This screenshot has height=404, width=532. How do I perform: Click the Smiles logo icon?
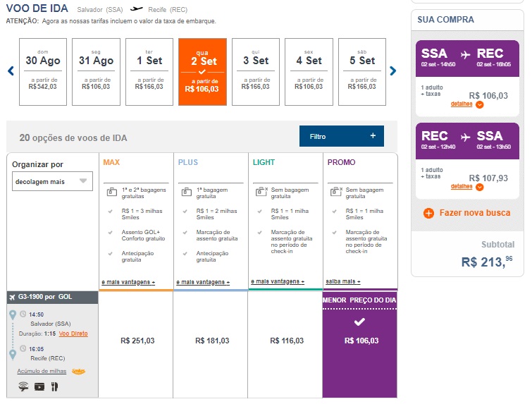[x=79, y=371]
